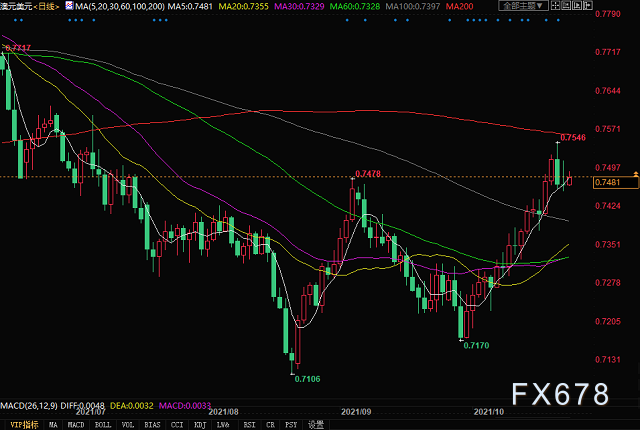Select the VOL indicator tab
The width and height of the screenshot is (640, 430).
click(x=128, y=425)
